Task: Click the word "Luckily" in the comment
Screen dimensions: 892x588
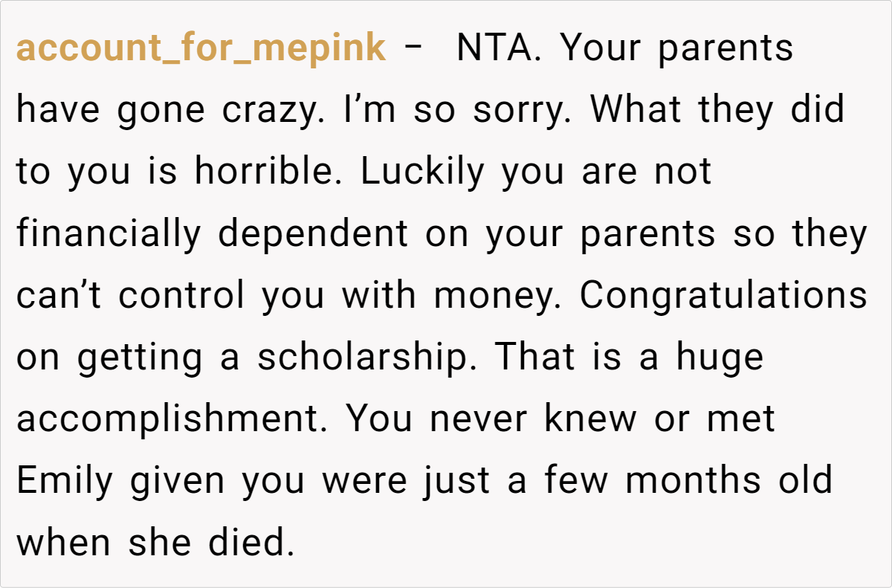Action: point(423,172)
